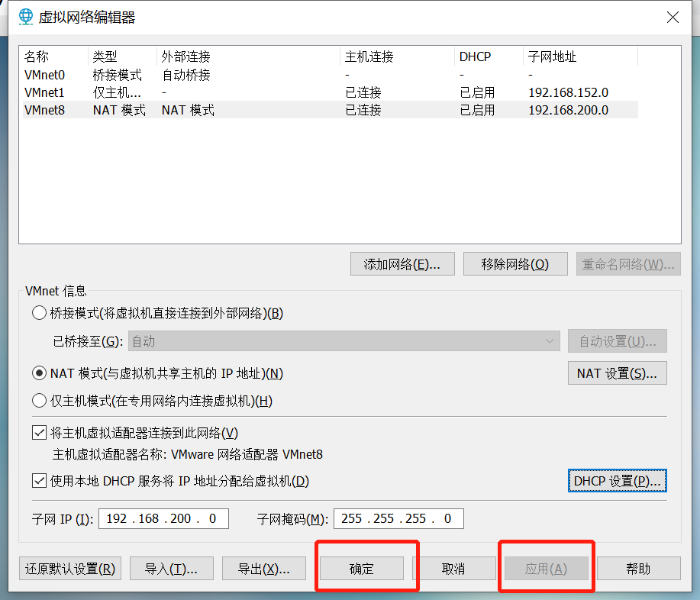Click 仅主机... type cell of VMnet1
The image size is (700, 600).
pos(117,92)
